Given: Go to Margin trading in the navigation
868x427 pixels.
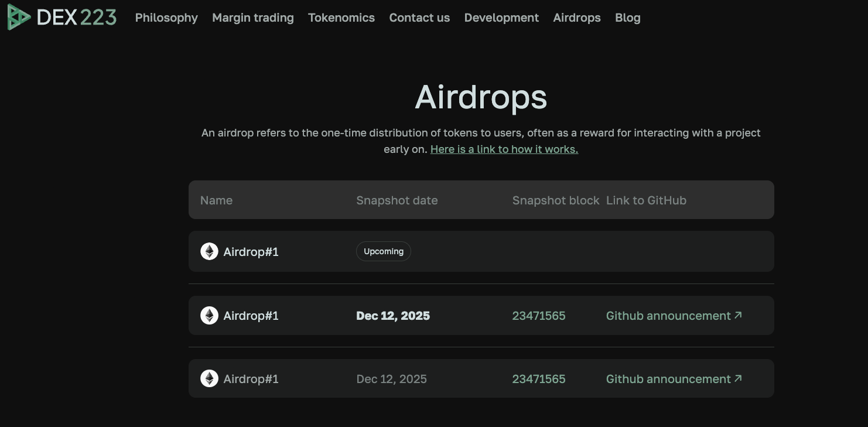Looking at the screenshot, I should pyautogui.click(x=253, y=18).
